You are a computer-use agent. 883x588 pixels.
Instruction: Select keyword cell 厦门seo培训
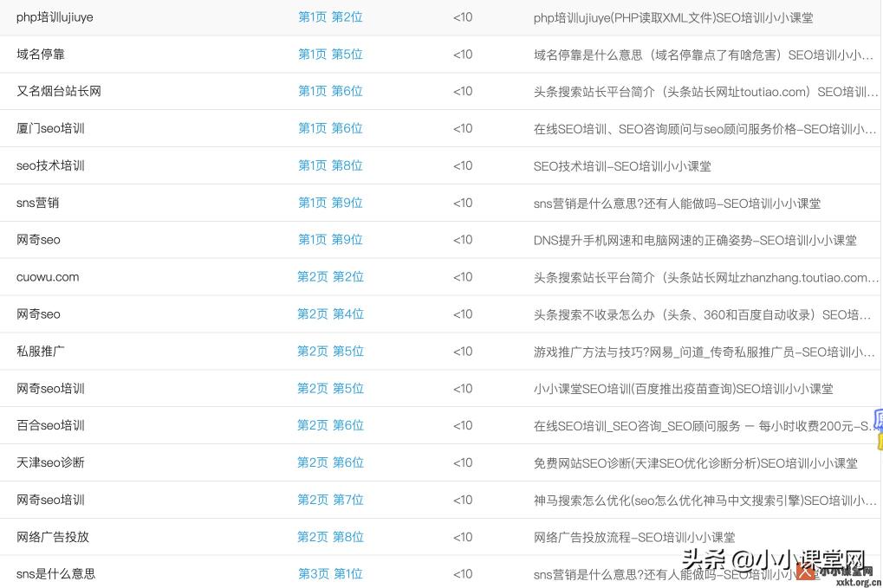(50, 128)
